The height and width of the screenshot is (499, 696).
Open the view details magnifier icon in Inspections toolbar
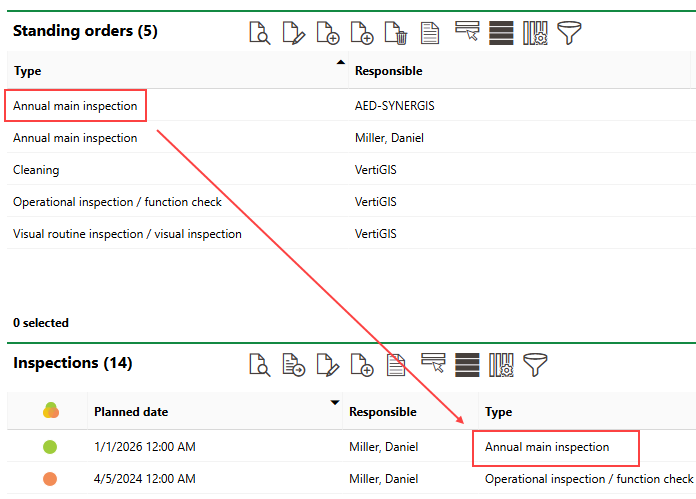[x=260, y=365]
